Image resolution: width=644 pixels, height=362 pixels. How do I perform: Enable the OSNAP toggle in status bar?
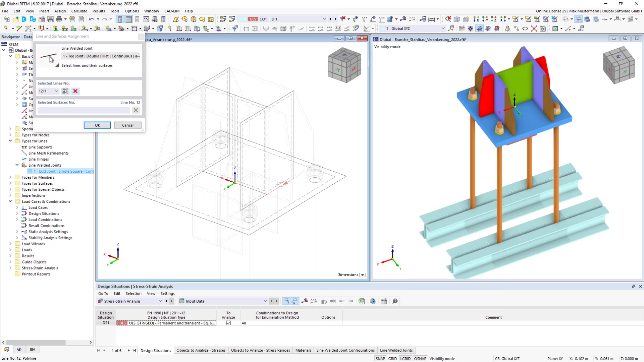pos(421,358)
